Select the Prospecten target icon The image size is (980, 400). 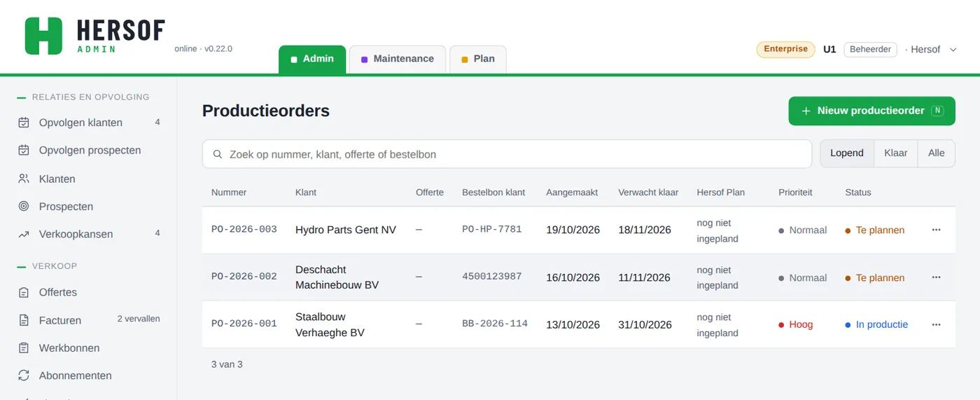[x=24, y=207]
